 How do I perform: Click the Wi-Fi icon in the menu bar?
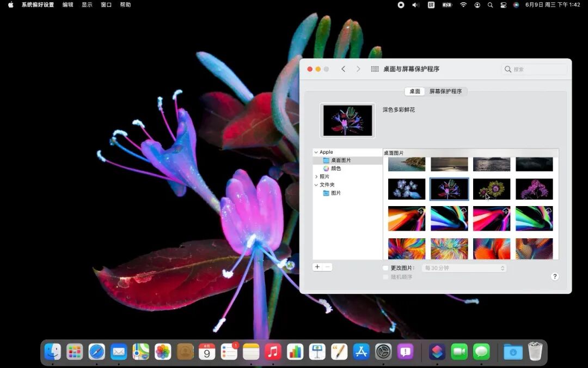point(463,5)
